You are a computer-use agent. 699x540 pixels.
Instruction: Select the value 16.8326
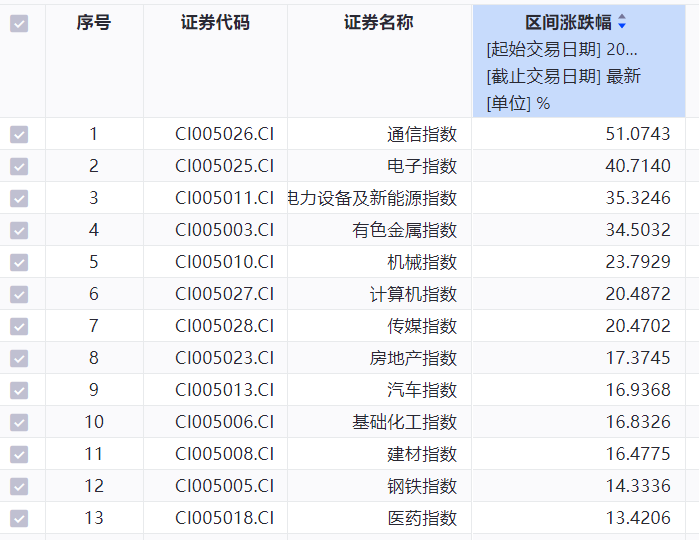coord(638,422)
